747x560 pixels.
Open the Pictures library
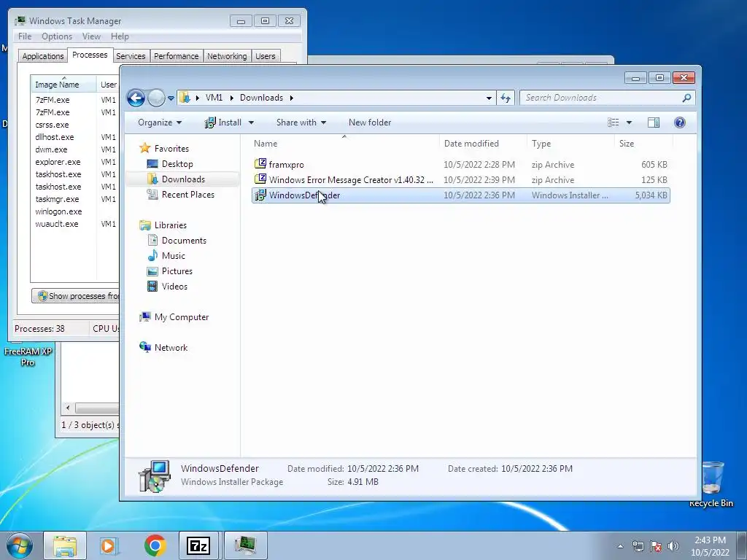[177, 271]
